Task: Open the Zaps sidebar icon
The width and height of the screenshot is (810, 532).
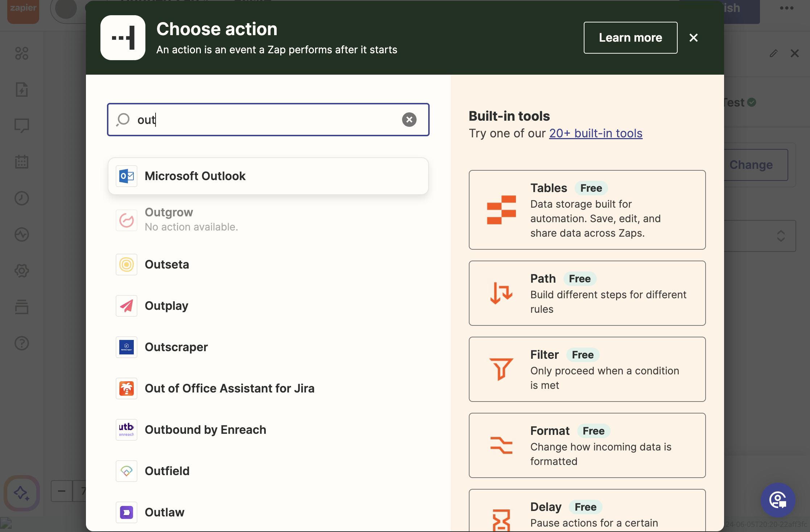Action: pyautogui.click(x=22, y=90)
